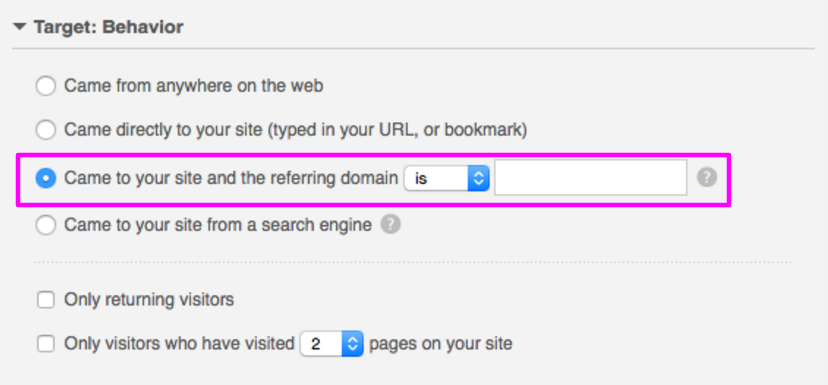Select the 'Came from anywhere' radio button
Viewport: 828px width, 385px height.
click(x=46, y=86)
